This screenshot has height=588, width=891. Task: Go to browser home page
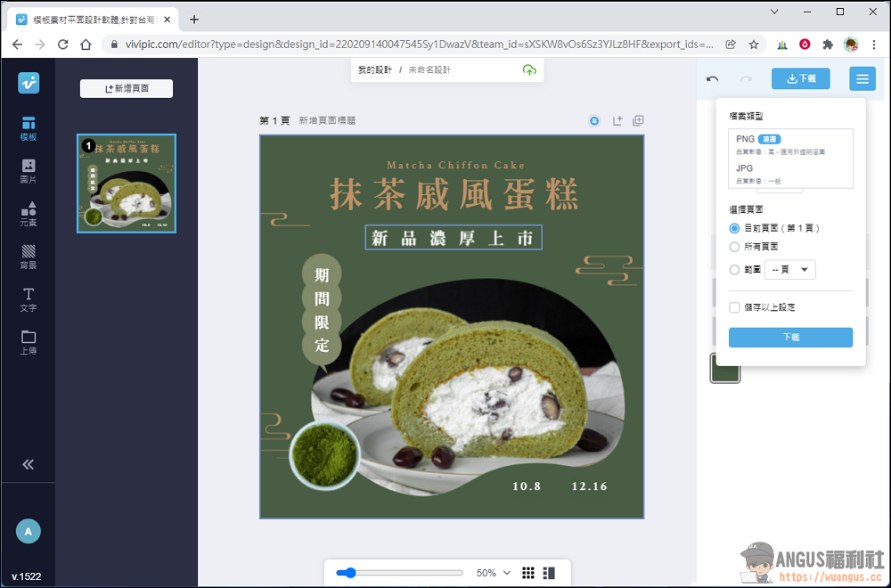pos(86,45)
